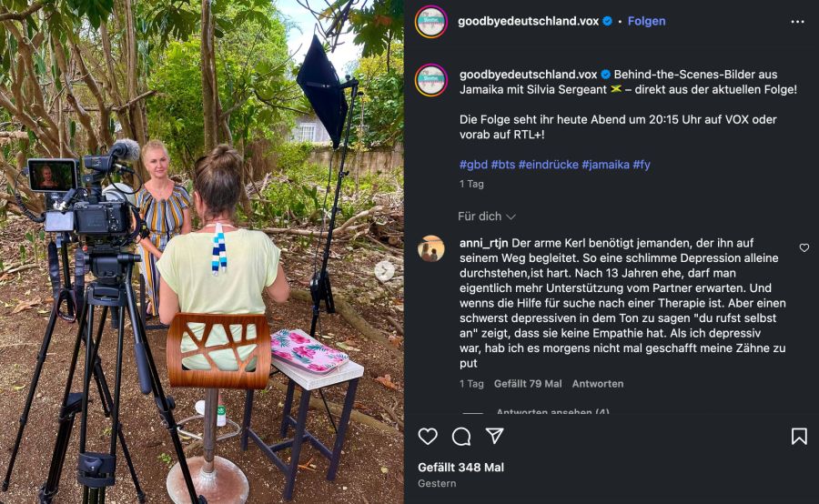Go to next photo in carousel

click(x=385, y=270)
